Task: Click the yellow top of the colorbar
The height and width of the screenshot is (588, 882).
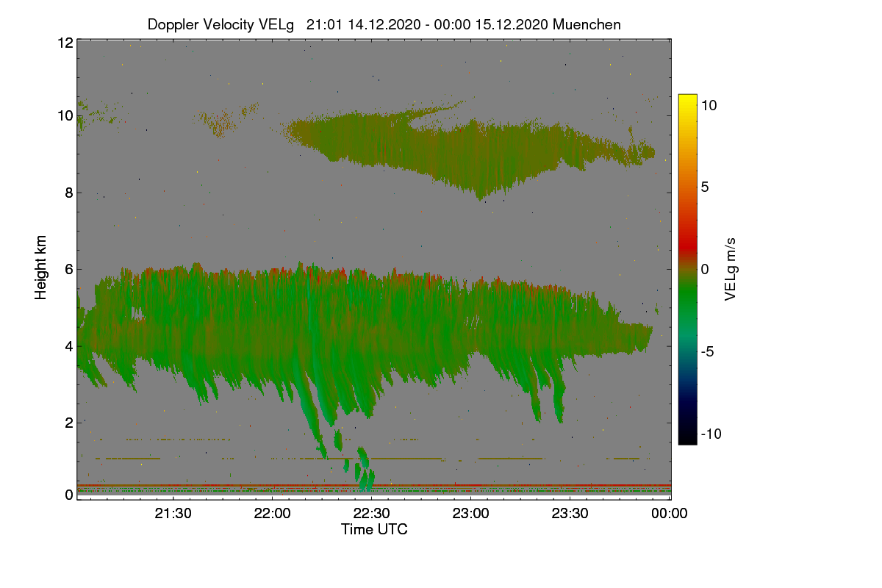Action: point(687,98)
